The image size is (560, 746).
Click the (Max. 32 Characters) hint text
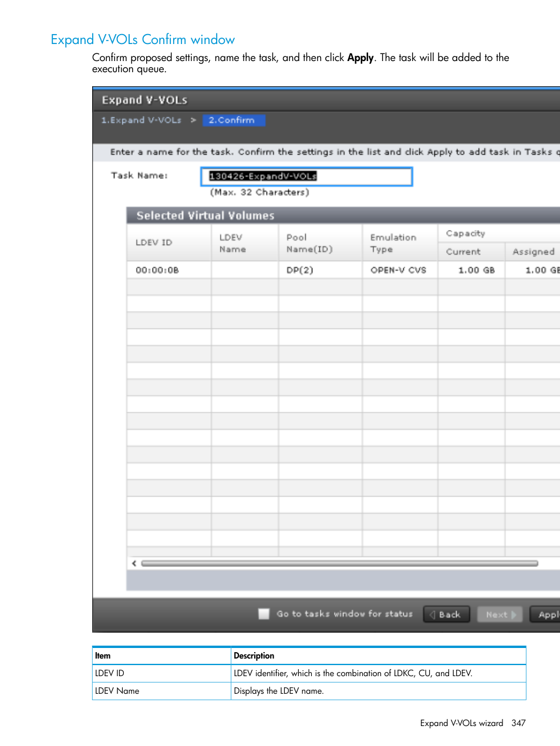click(x=259, y=193)
